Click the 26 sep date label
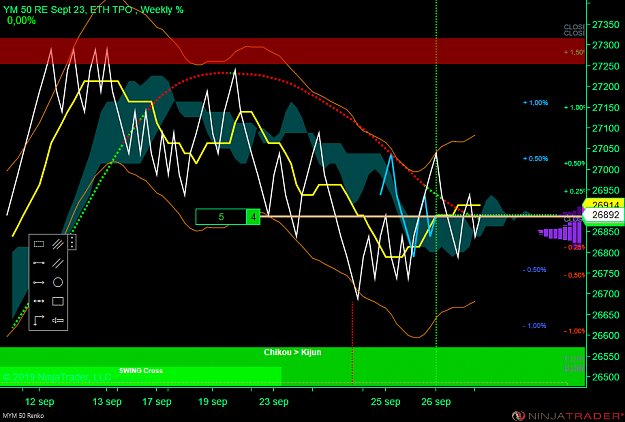The image size is (625, 422). click(436, 401)
